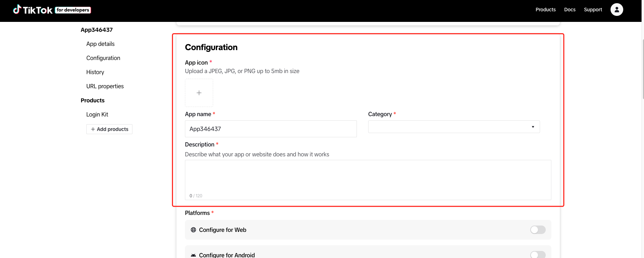The width and height of the screenshot is (644, 258).
Task: Click the Support link in header
Action: (593, 10)
